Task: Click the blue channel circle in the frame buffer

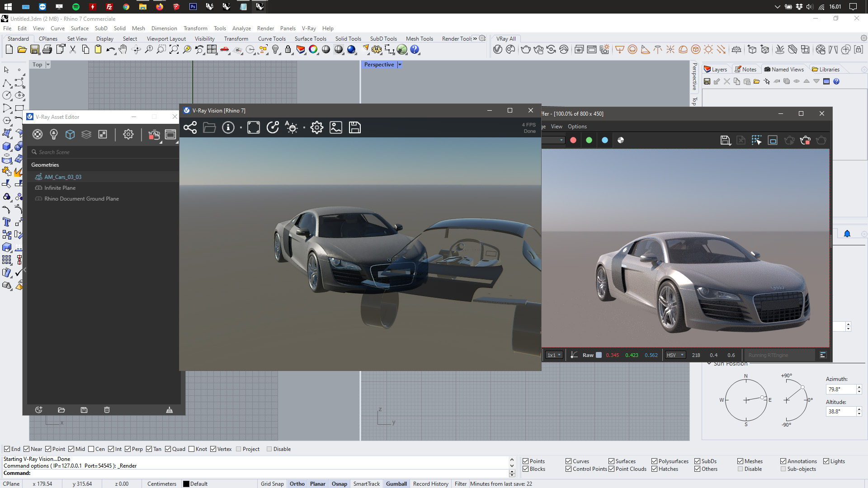Action: coord(605,140)
